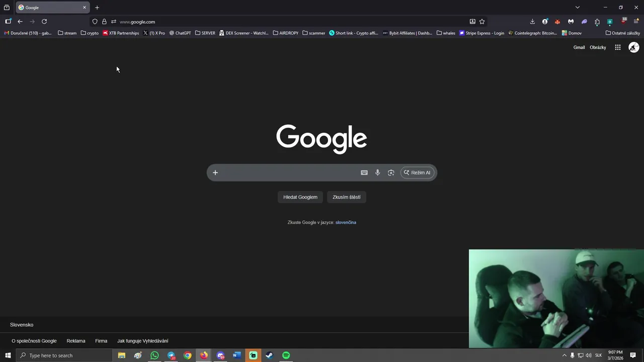Image resolution: width=644 pixels, height=362 pixels.
Task: Open the whales bookmarks folder
Action: click(446, 33)
